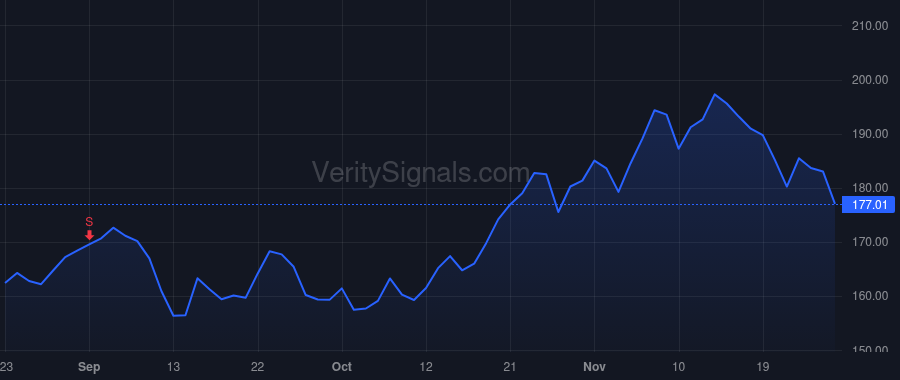This screenshot has width=900, height=380.
Task: Click the 12 date label on time axis
Action: pos(426,367)
